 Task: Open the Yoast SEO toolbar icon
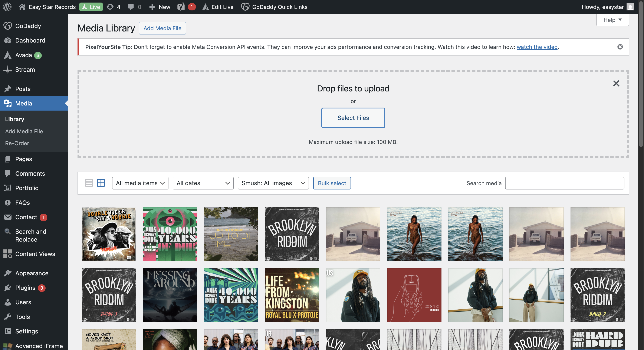coord(181,7)
